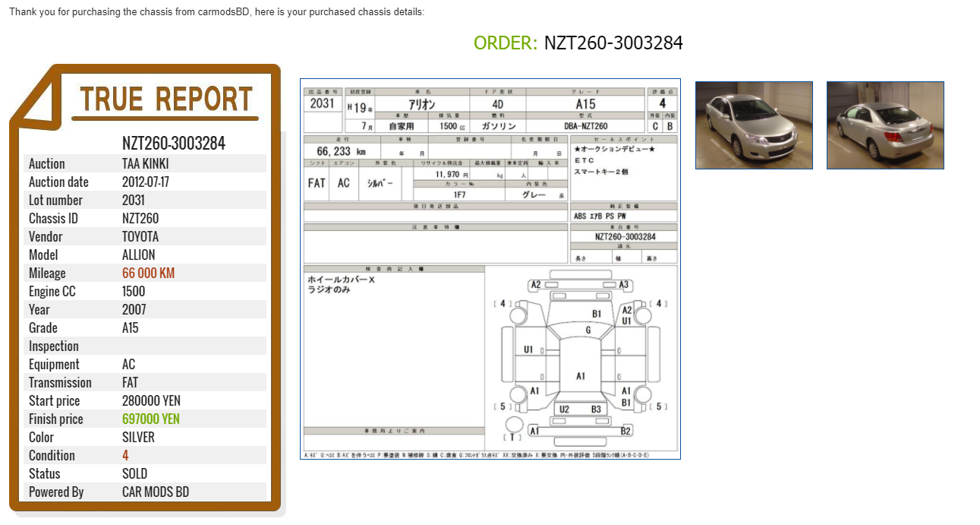
Task: Click the 1F7 color code on sheet
Action: pos(459,195)
